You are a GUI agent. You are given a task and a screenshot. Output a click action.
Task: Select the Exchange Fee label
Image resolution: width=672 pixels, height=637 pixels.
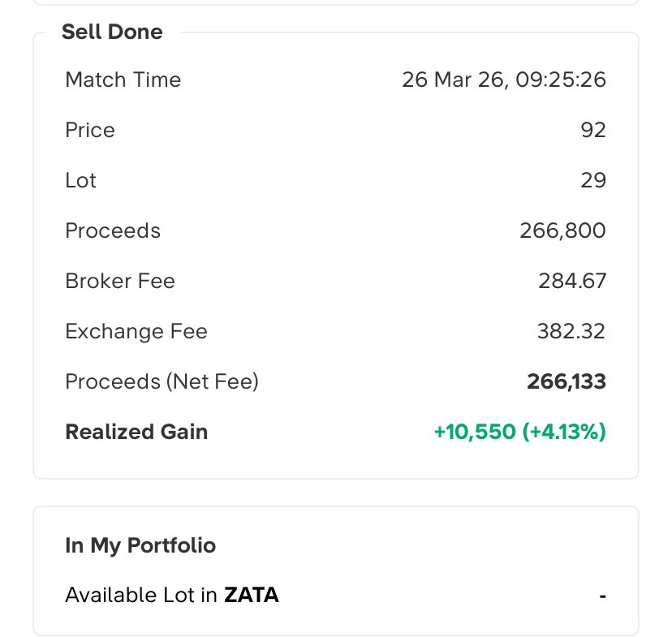coord(136,331)
